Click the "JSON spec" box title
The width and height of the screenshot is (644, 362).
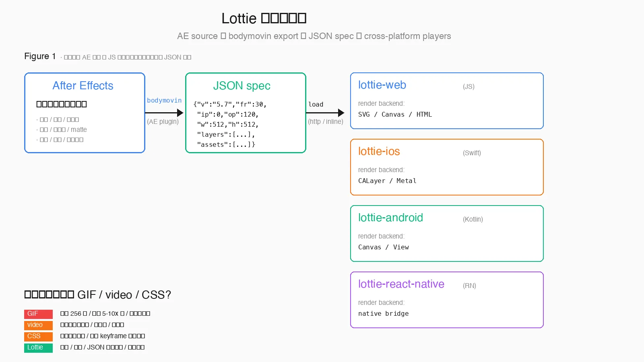(x=242, y=86)
